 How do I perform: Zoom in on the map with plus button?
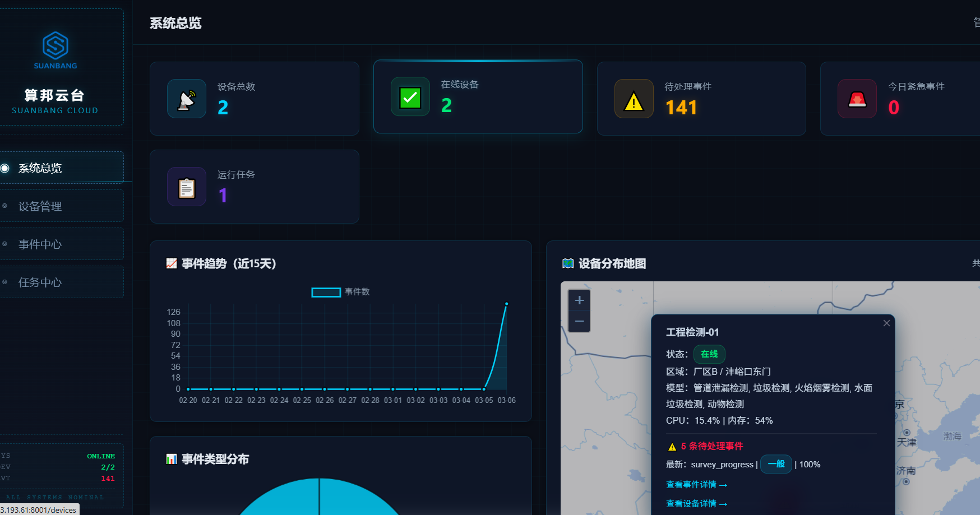[579, 300]
